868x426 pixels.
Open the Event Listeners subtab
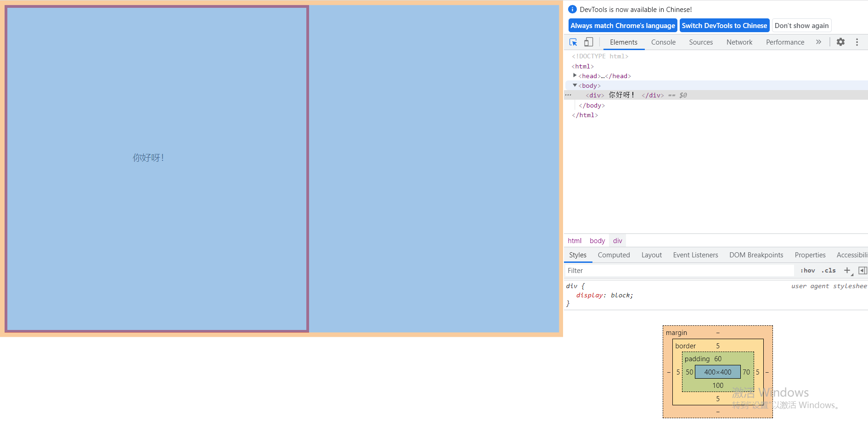coord(695,255)
